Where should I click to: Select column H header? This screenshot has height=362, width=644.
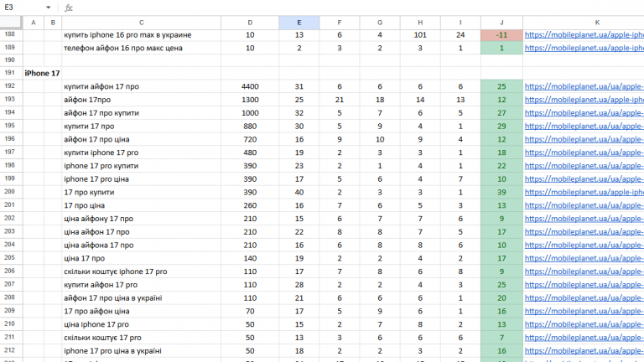coord(420,23)
